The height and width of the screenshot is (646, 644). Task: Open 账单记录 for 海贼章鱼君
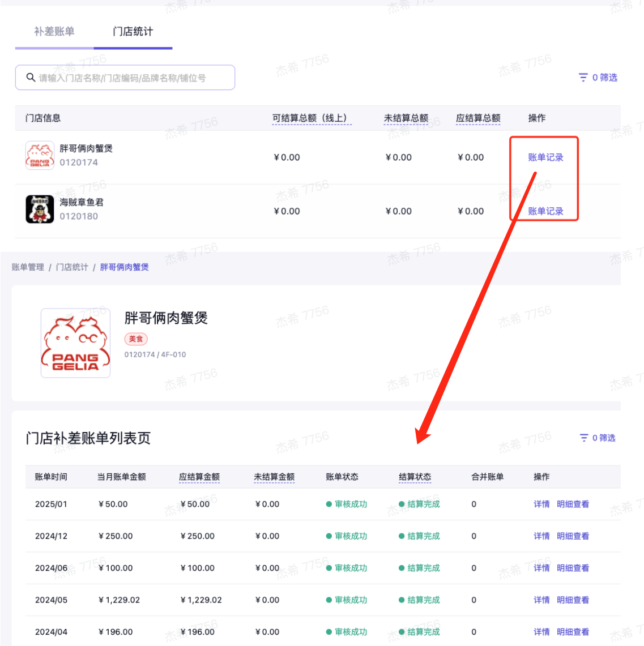pyautogui.click(x=545, y=211)
